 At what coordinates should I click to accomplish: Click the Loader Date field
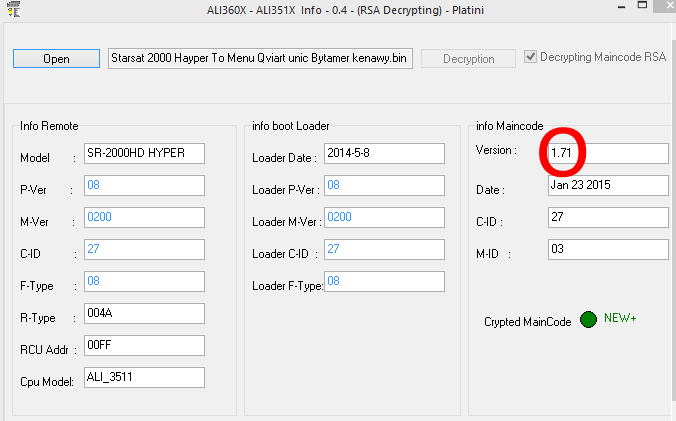coord(383,153)
